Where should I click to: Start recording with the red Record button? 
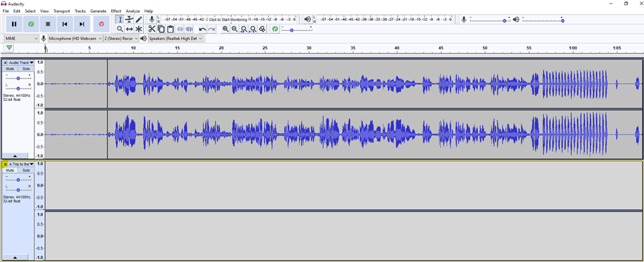click(102, 24)
